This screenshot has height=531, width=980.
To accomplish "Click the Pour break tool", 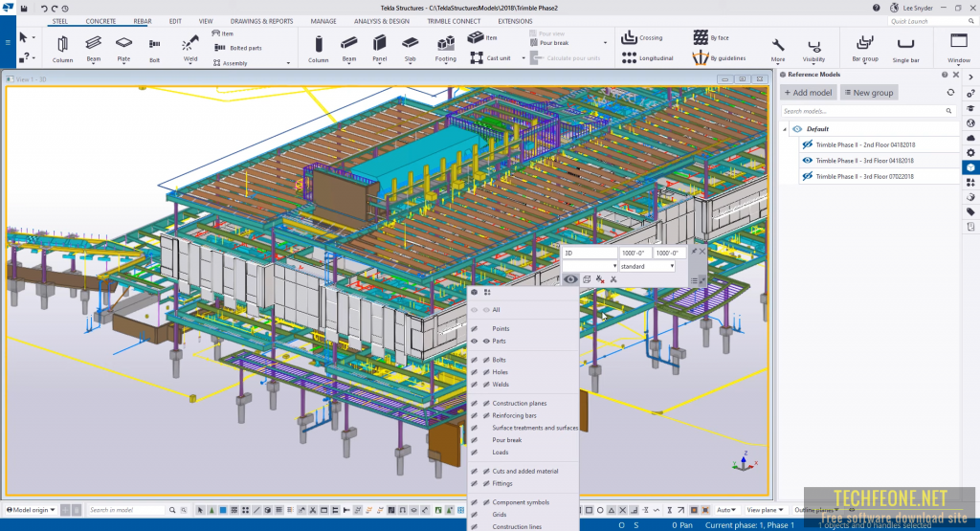I will point(548,43).
